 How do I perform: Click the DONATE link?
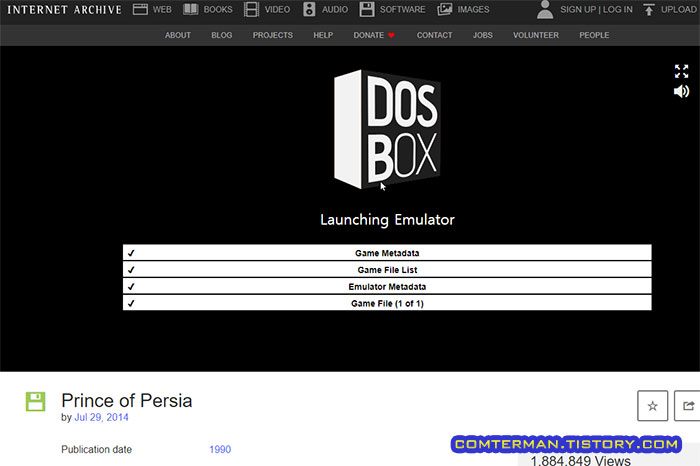tap(369, 35)
